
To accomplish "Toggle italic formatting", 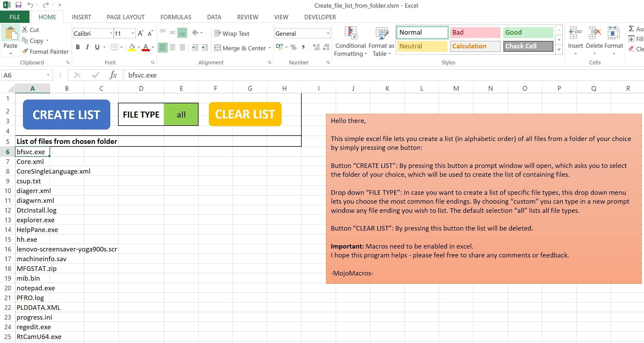I will pos(87,47).
